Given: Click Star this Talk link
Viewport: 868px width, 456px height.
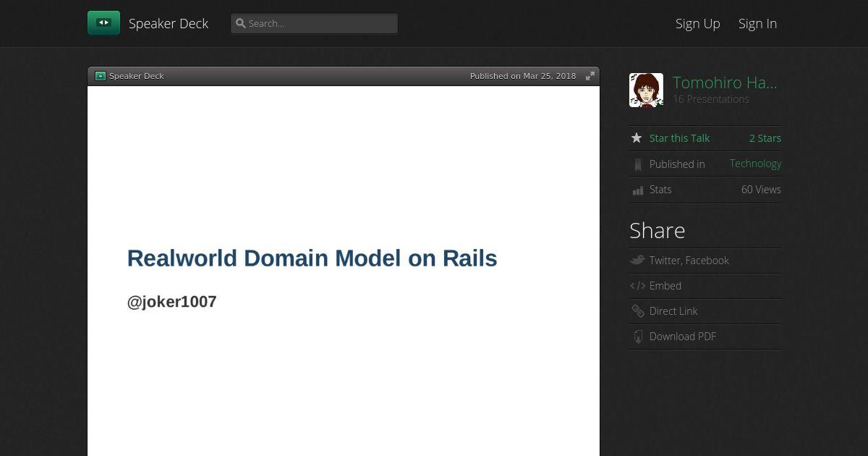Looking at the screenshot, I should 679,138.
